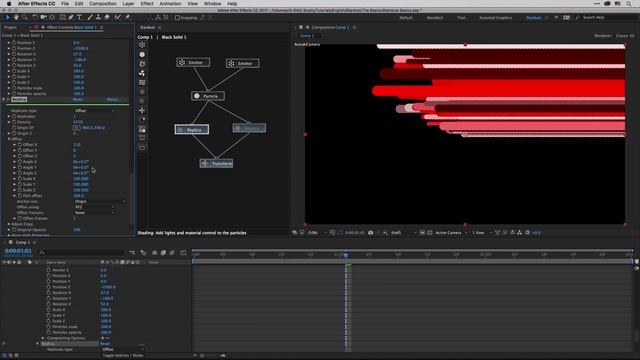Select the Puppet Pin tool
The width and height of the screenshot is (640, 360).
127,18
